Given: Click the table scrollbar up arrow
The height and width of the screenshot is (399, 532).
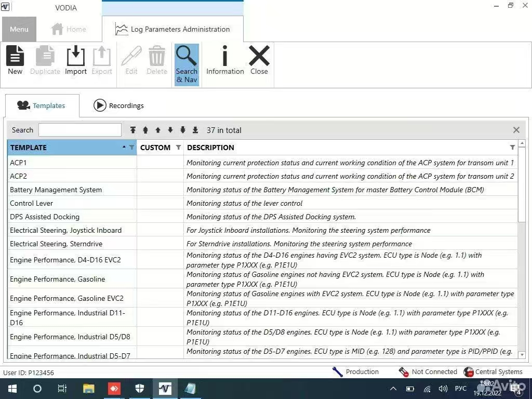Looking at the screenshot, I should 522,143.
